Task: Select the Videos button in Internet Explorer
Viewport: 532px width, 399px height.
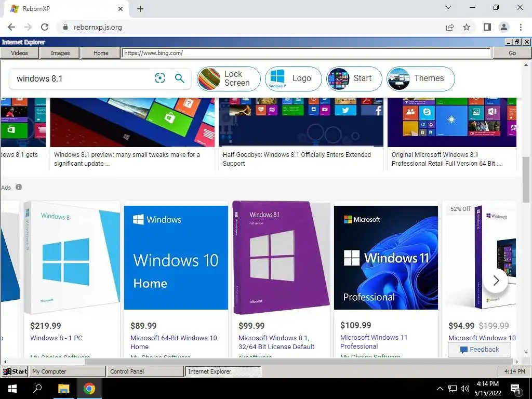Action: [19, 53]
